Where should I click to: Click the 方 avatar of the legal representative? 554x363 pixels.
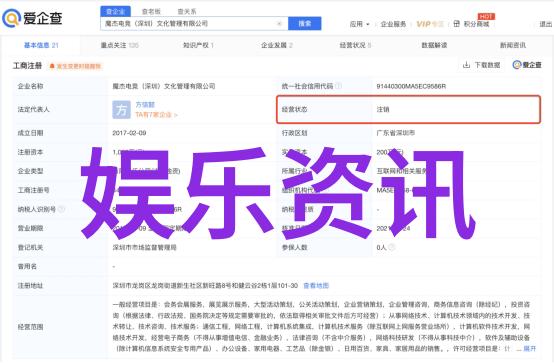pos(121,110)
